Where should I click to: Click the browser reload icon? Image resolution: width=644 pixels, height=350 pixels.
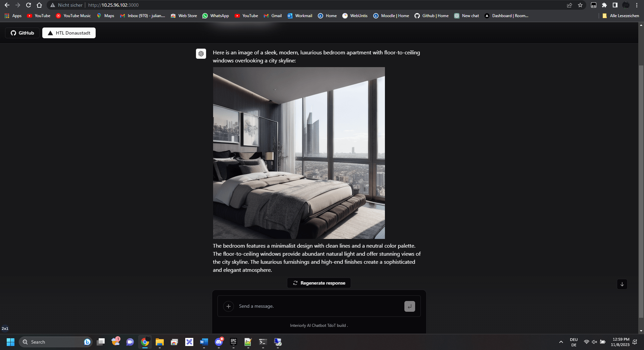(28, 5)
